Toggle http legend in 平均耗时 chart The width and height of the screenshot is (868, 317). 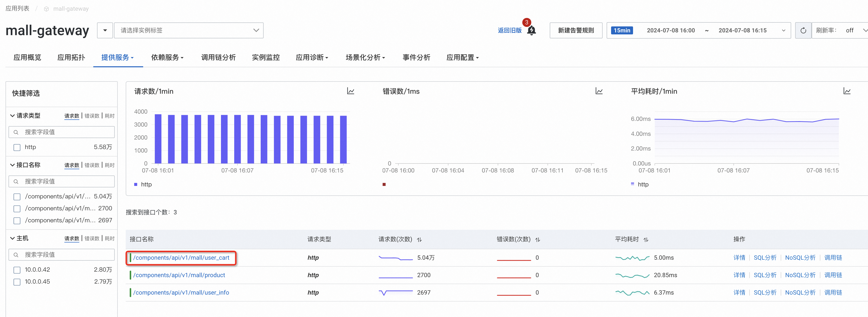pyautogui.click(x=640, y=184)
